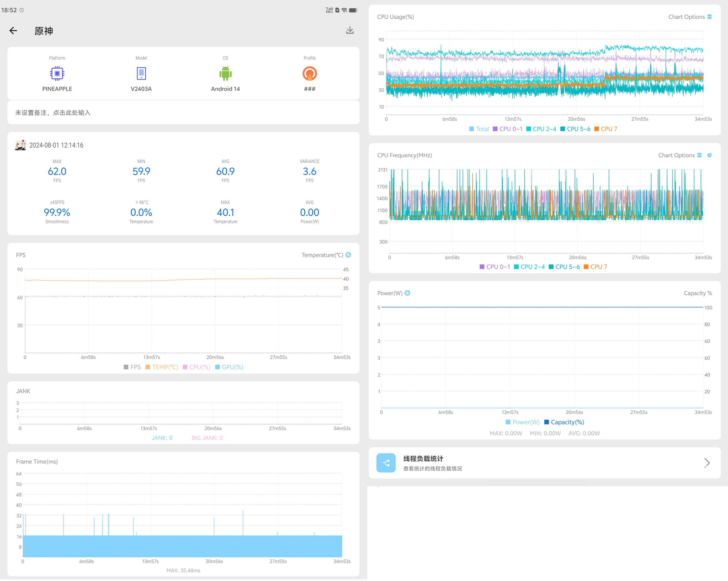Toggle CPU 7 in CPU Usage legend

(606, 129)
